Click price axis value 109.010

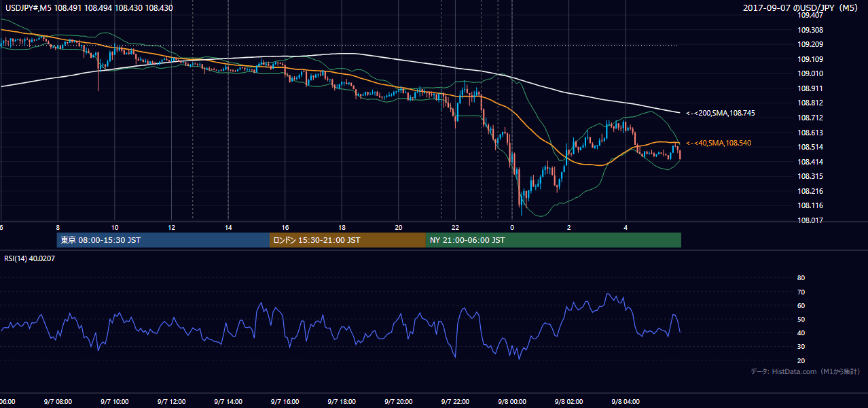pos(810,73)
